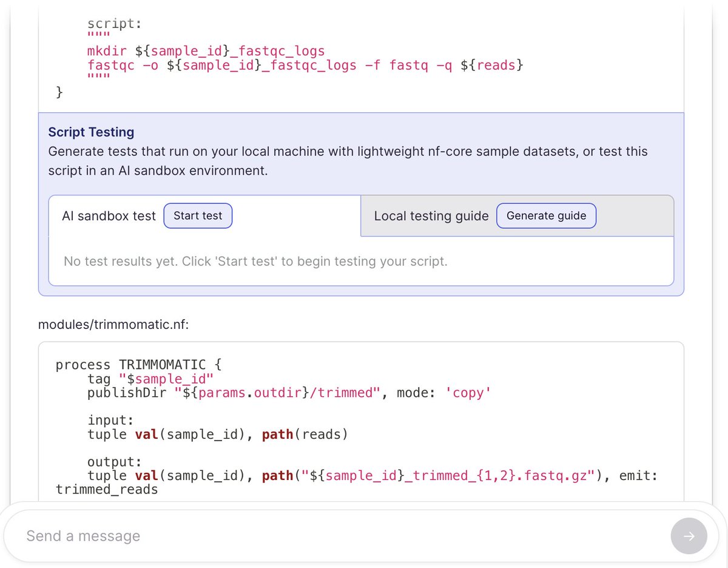Click the Script Testing description paragraph
The image size is (728, 568).
[348, 161]
